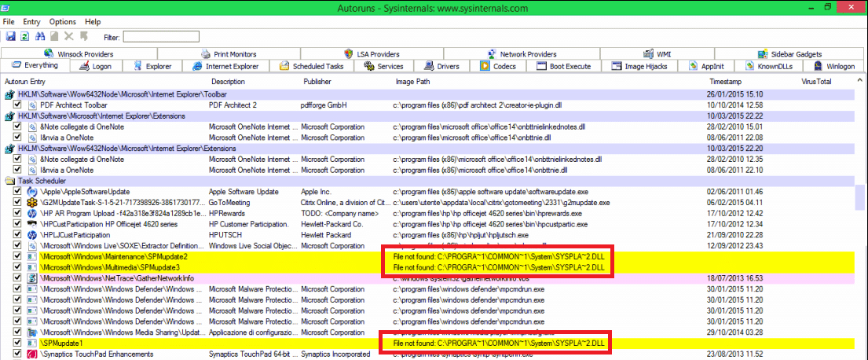Sort by the Autorun Entry column header
Screen dimensions: 868x360
coord(24,82)
